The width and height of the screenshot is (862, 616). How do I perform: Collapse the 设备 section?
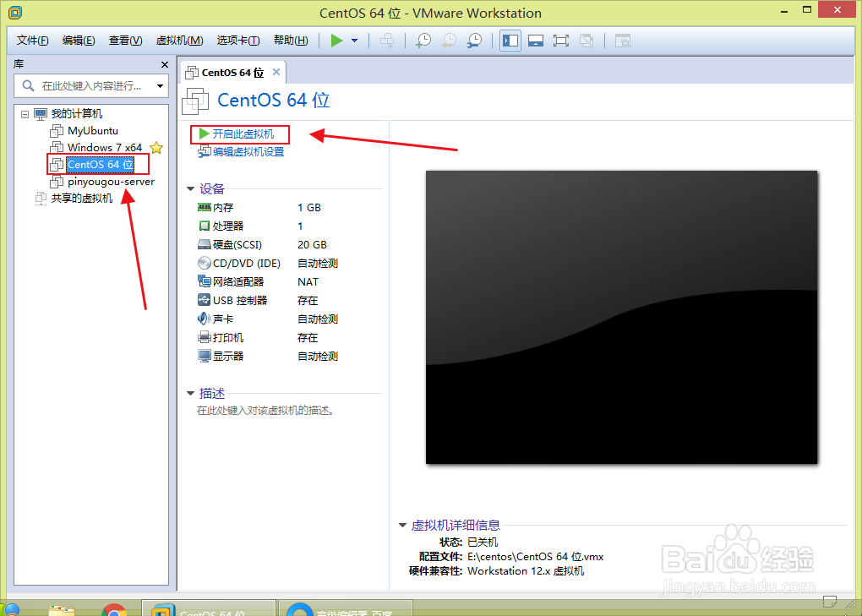pyautogui.click(x=191, y=188)
